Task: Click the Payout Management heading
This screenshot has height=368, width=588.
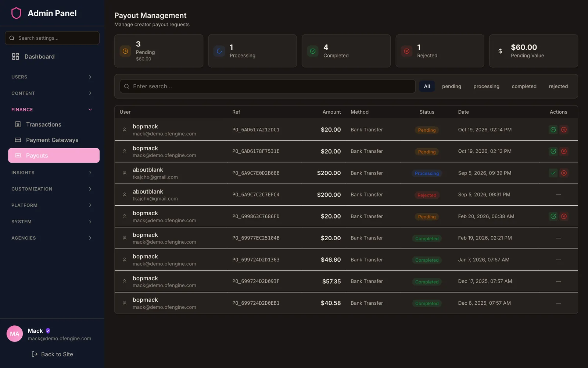Action: coord(150,15)
